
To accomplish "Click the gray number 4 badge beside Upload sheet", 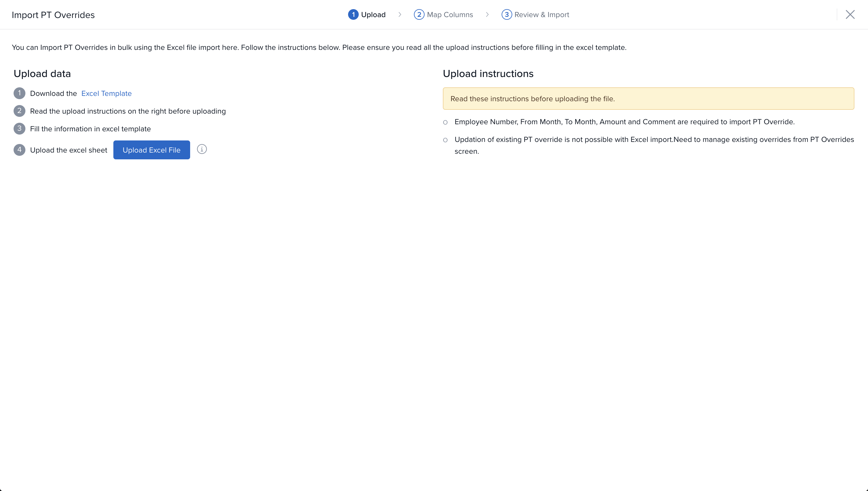I will pyautogui.click(x=19, y=150).
